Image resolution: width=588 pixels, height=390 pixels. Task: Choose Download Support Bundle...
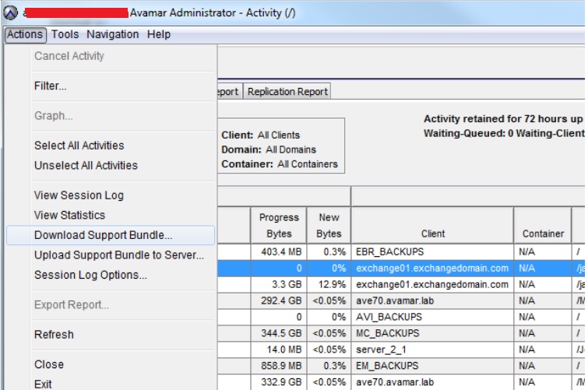point(111,235)
